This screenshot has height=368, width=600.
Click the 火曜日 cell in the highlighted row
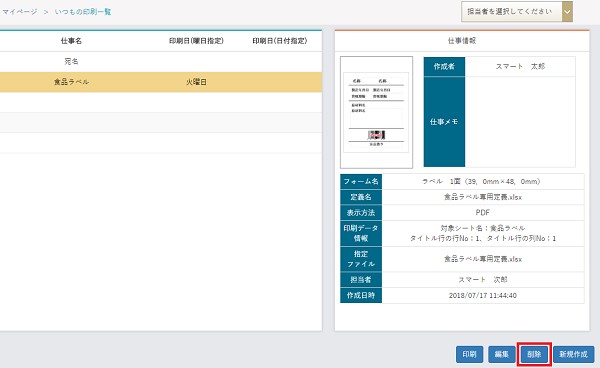tap(196, 82)
